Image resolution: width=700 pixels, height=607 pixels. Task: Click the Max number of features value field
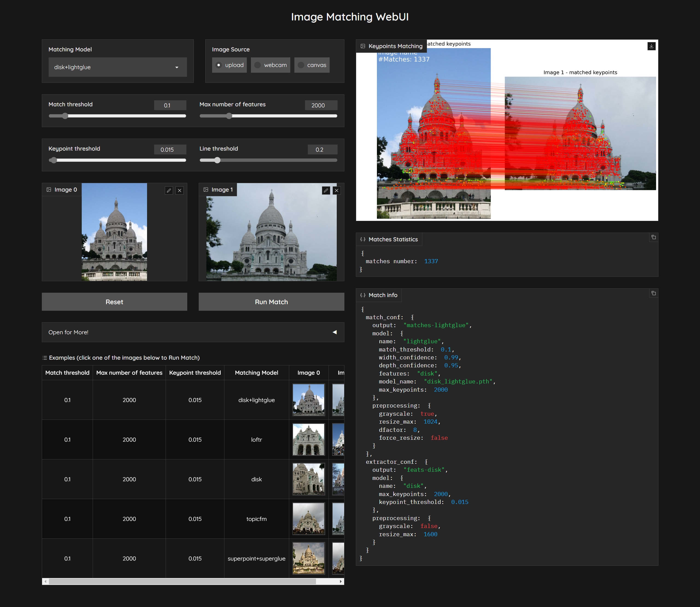coord(321,105)
